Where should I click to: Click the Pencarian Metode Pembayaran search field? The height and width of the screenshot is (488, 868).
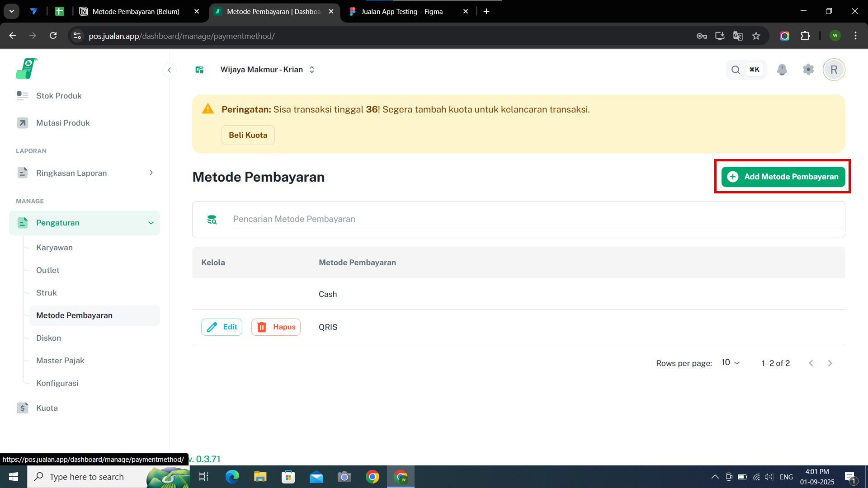(537, 219)
